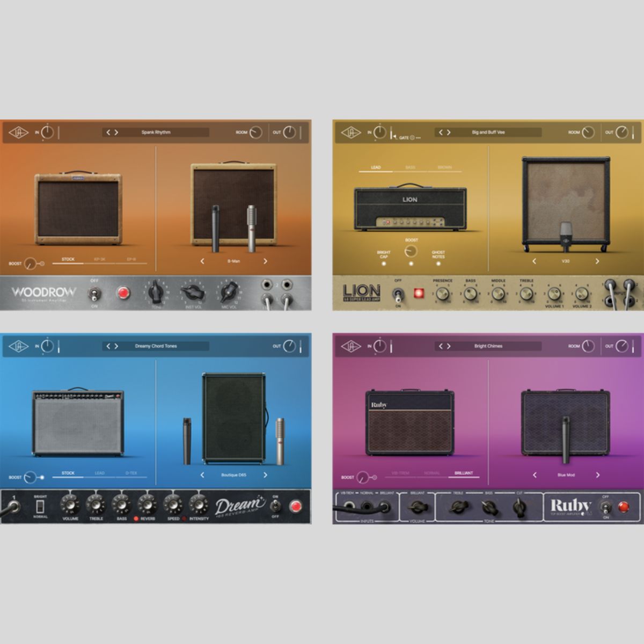644x644 pixels.
Task: Toggle the Woodrow OFF/ON power switch
Action: [94, 294]
